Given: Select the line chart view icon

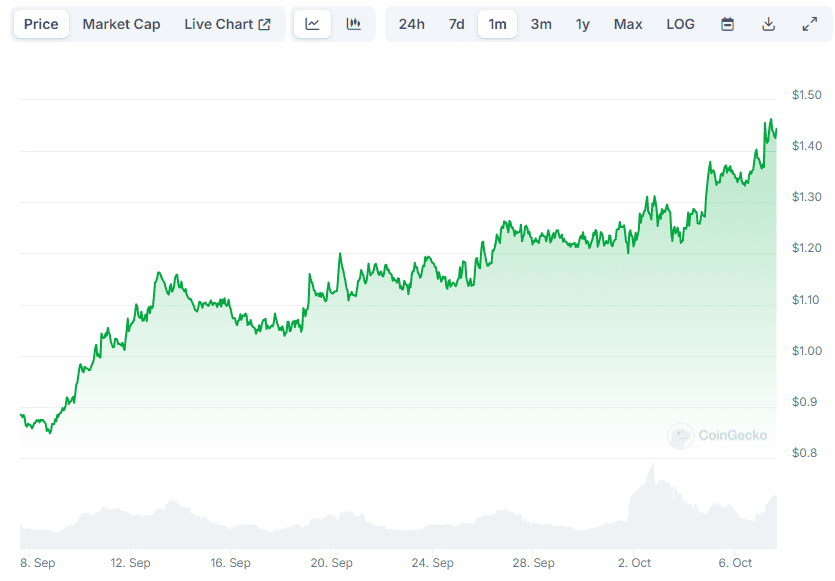Looking at the screenshot, I should click(x=312, y=24).
